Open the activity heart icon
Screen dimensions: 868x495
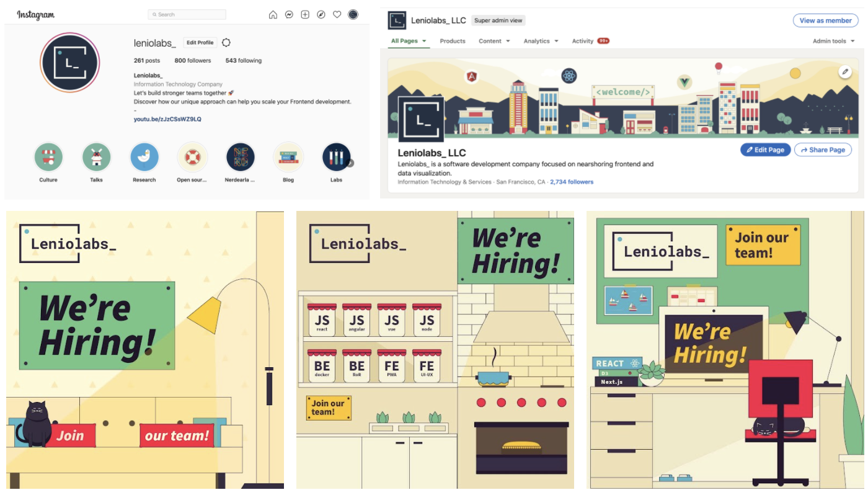click(x=337, y=14)
